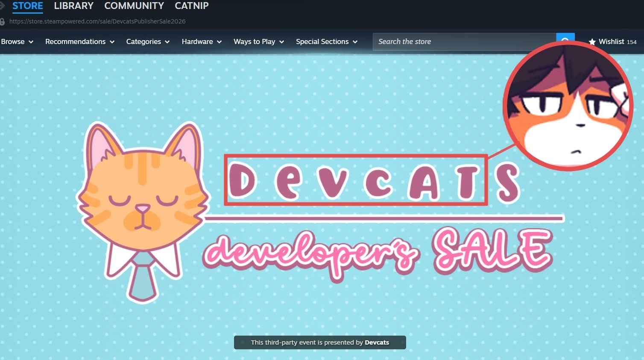Image resolution: width=644 pixels, height=360 pixels.
Task: Go to the COMMUNITY tab
Action: click(x=134, y=6)
